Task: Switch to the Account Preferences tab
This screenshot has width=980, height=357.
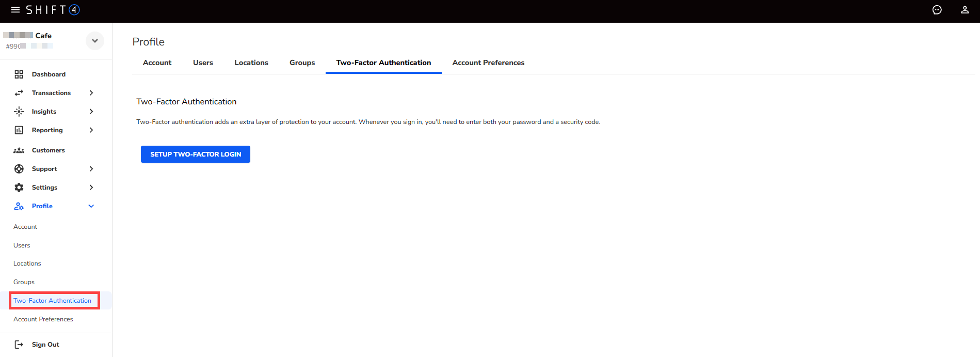Action: tap(488, 63)
